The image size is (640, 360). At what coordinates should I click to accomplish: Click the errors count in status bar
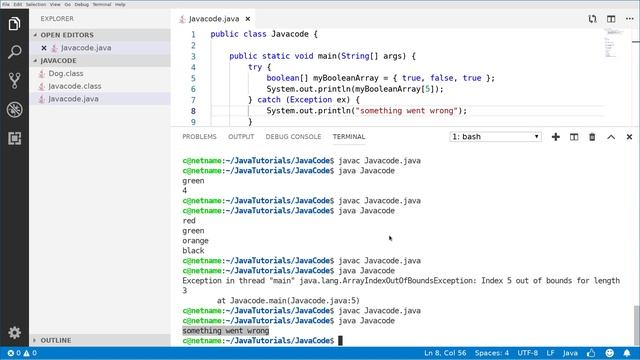(x=14, y=353)
